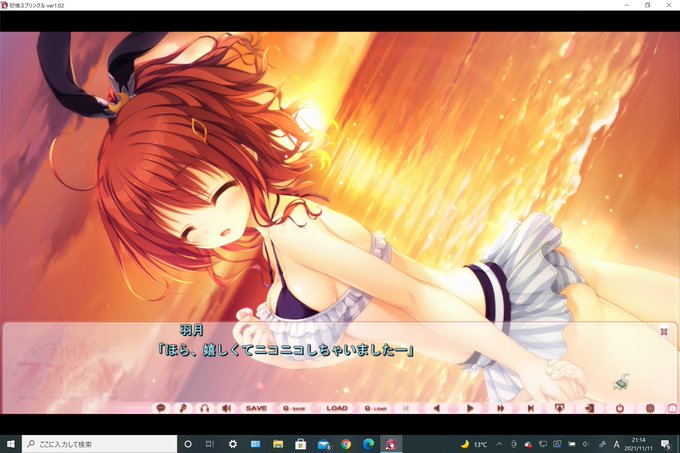Image resolution: width=680 pixels, height=453 pixels.
Task: Open the Windows Start menu
Action: point(11,444)
